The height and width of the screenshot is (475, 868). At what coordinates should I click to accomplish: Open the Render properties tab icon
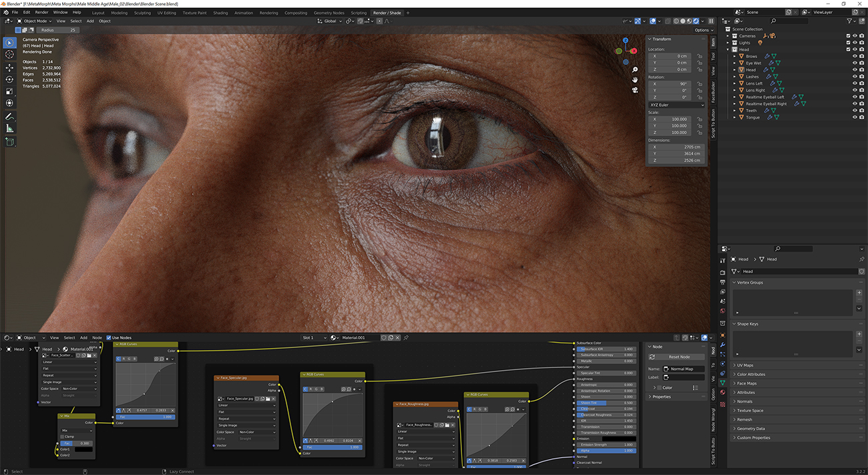coord(722,272)
